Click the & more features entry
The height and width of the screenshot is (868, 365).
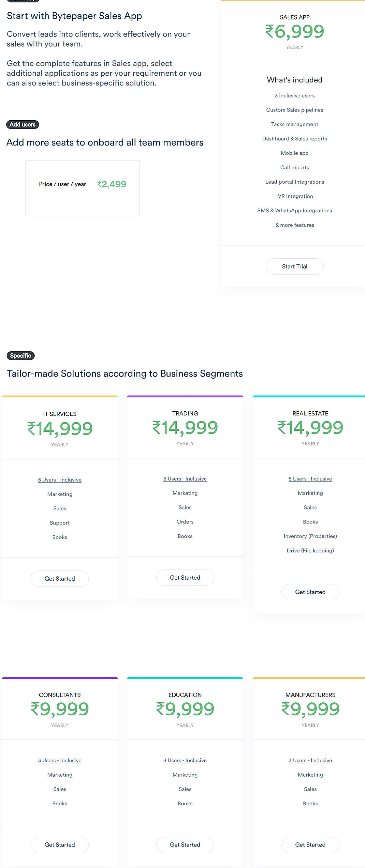(x=294, y=225)
